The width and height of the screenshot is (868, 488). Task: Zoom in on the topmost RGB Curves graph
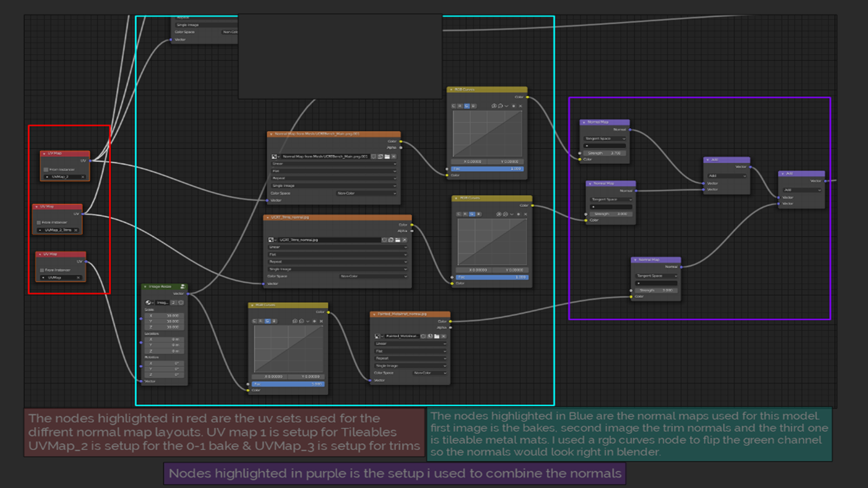tap(494, 106)
